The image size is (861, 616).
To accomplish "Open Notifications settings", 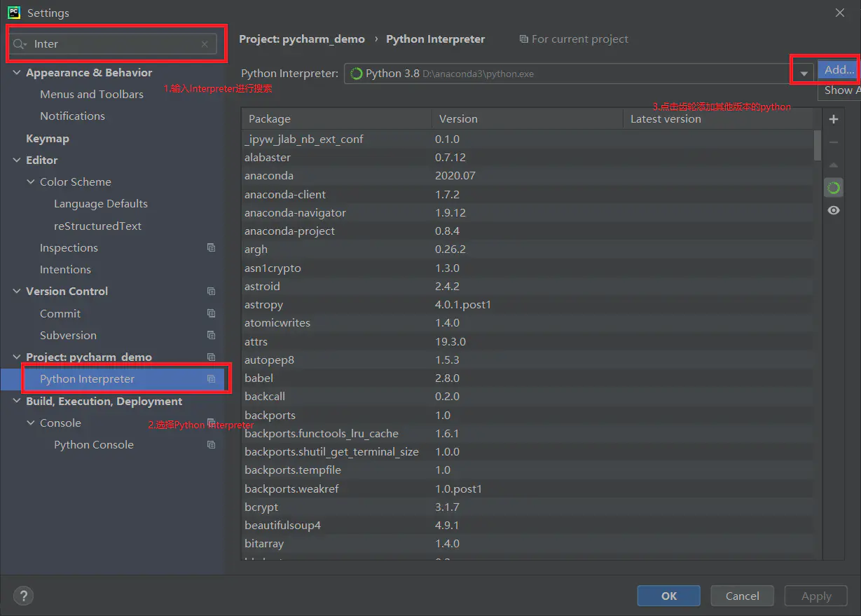I will (72, 116).
